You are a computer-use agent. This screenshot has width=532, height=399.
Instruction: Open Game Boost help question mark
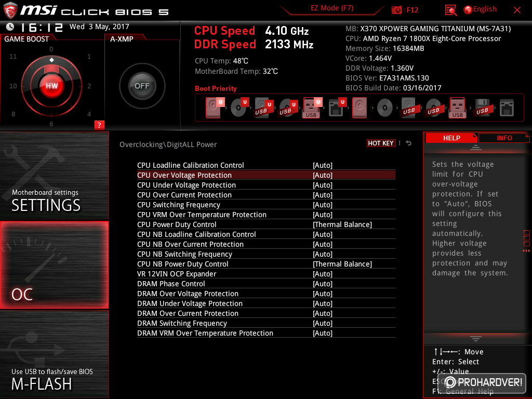click(99, 125)
